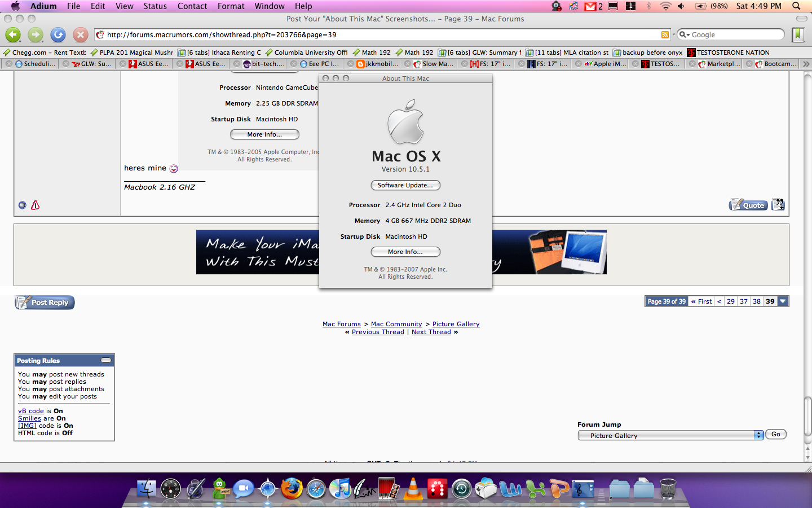The width and height of the screenshot is (812, 508).
Task: Click the green forward arrow button
Action: [36, 35]
